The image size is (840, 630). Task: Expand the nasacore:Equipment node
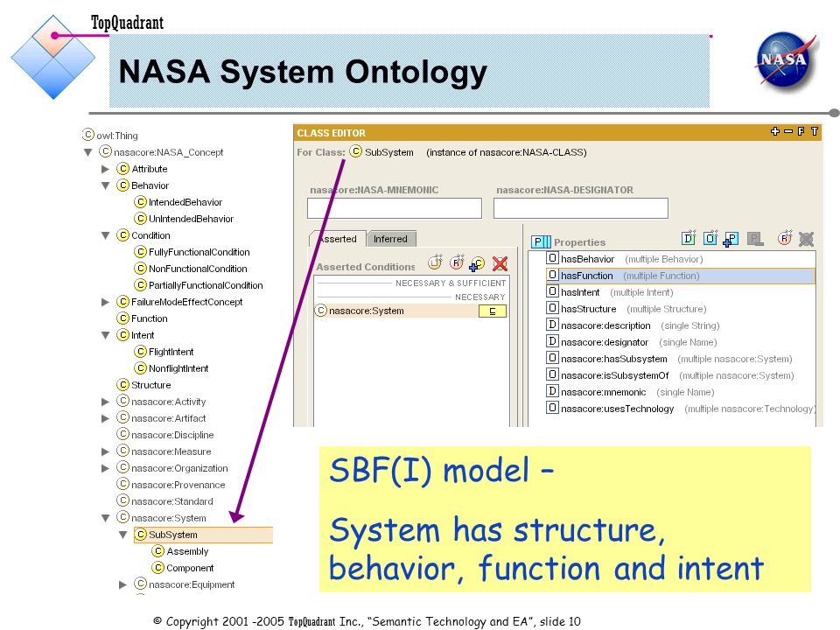point(123,584)
